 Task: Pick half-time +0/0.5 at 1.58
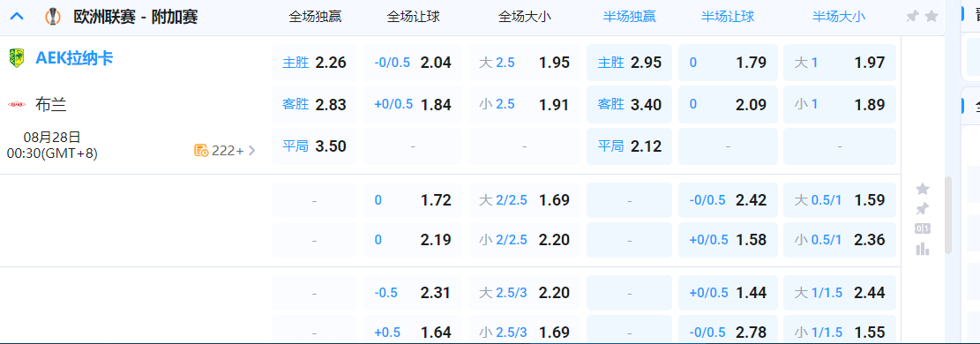(x=728, y=240)
